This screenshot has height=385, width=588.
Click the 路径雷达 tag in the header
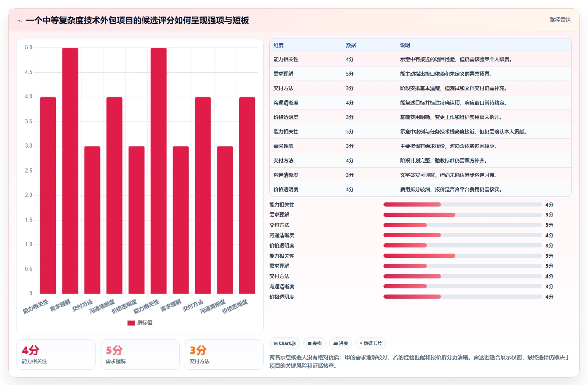coord(560,20)
